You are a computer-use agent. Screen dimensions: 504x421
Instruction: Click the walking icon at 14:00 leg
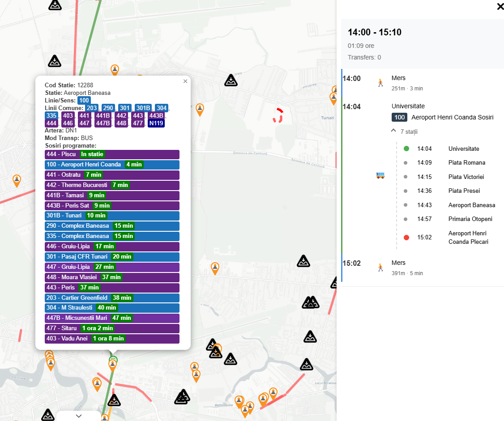click(x=380, y=83)
